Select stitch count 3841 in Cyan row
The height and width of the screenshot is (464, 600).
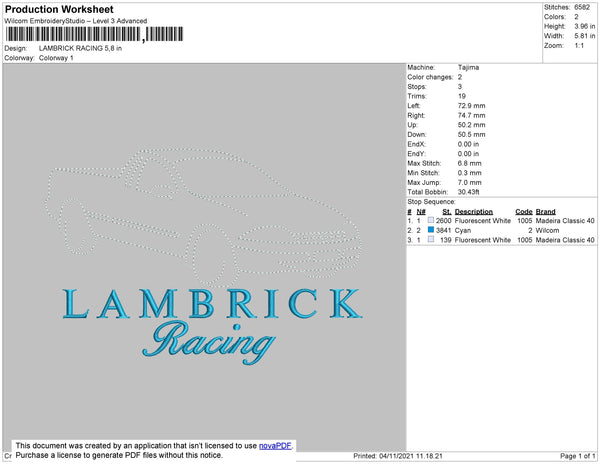(444, 230)
